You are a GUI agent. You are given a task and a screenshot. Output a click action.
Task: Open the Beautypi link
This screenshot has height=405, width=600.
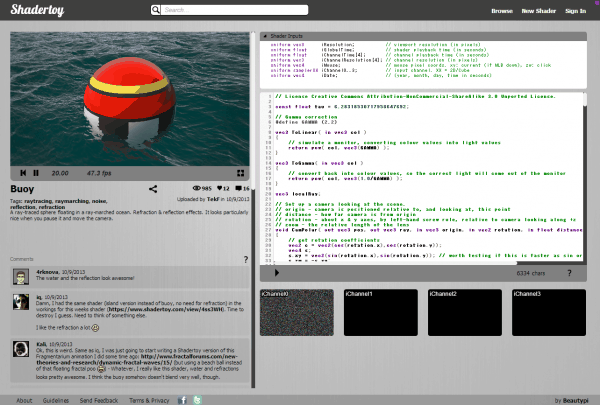[576, 400]
